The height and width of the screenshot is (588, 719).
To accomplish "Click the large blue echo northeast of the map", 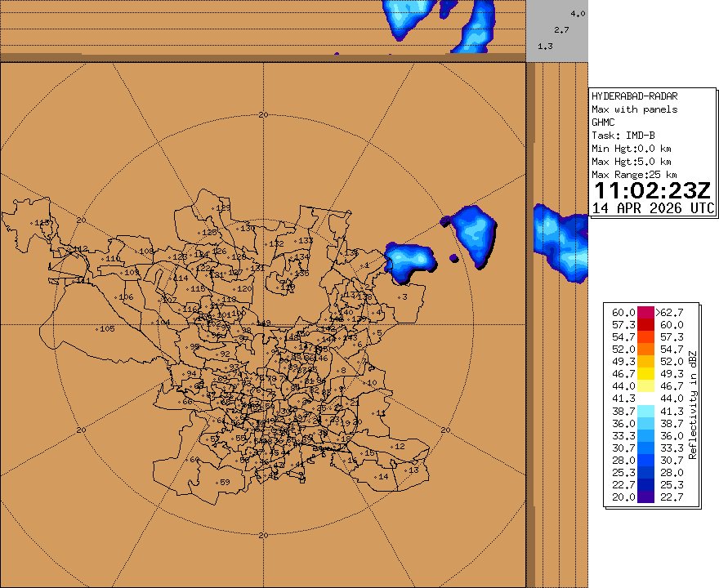I will click(475, 235).
